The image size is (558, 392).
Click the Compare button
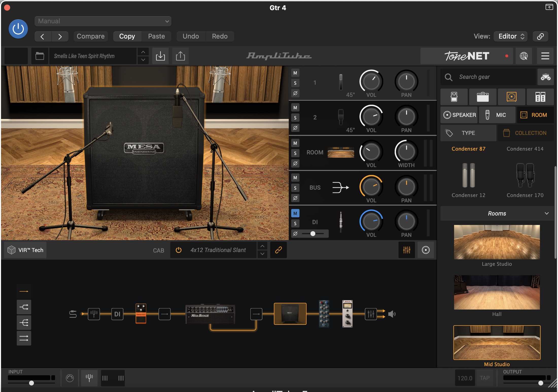coord(91,37)
